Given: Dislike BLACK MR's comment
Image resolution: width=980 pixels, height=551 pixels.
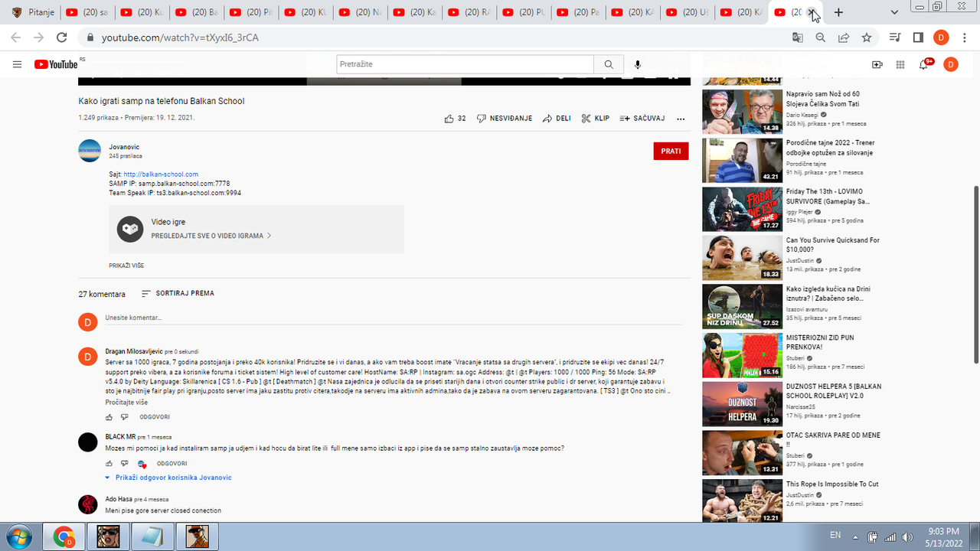Looking at the screenshot, I should (x=124, y=464).
